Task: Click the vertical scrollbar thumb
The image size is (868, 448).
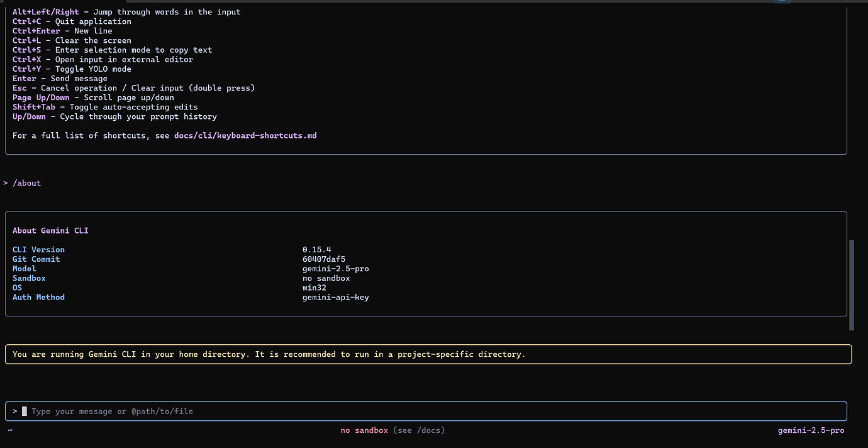Action: click(x=852, y=284)
